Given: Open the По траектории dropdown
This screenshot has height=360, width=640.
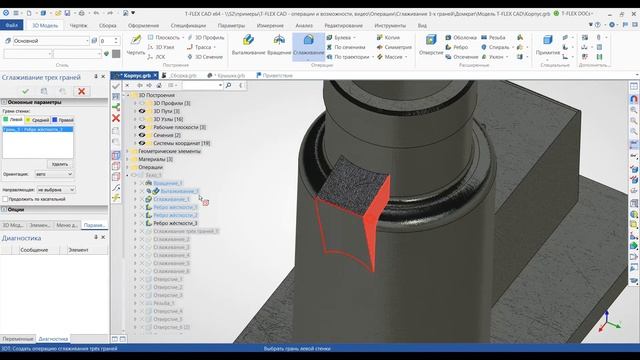Looking at the screenshot, I should pos(373,57).
